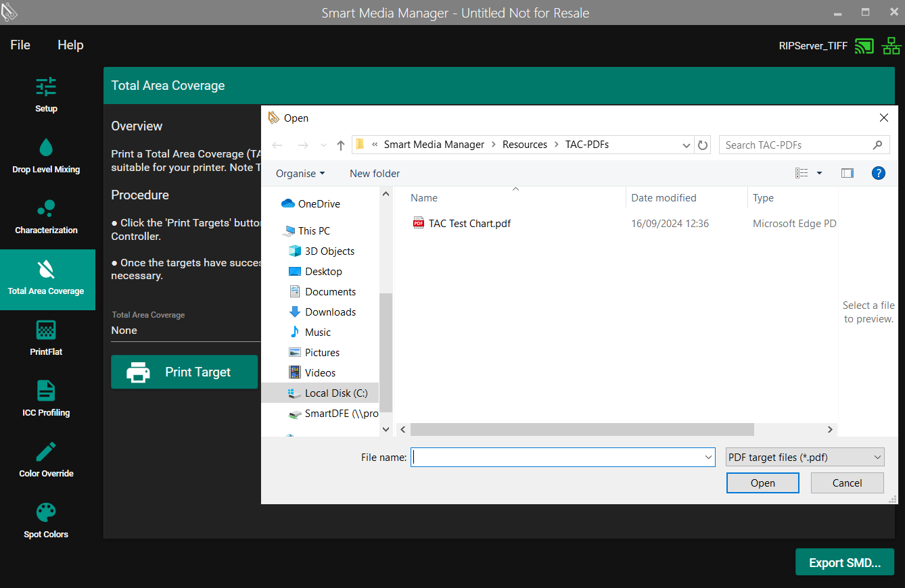Select 3D Objects in navigation tree
Image resolution: width=905 pixels, height=588 pixels.
(x=322, y=251)
